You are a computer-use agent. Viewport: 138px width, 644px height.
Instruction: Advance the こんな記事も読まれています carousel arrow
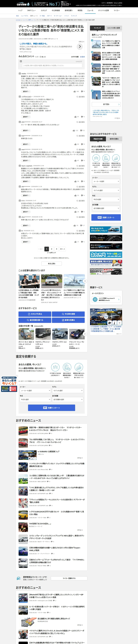click(x=85, y=281)
